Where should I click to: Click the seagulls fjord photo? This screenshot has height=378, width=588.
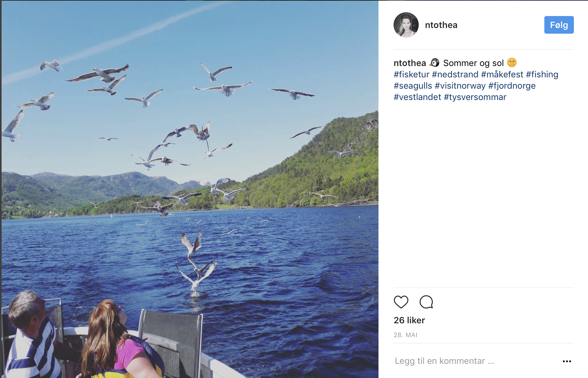click(190, 189)
